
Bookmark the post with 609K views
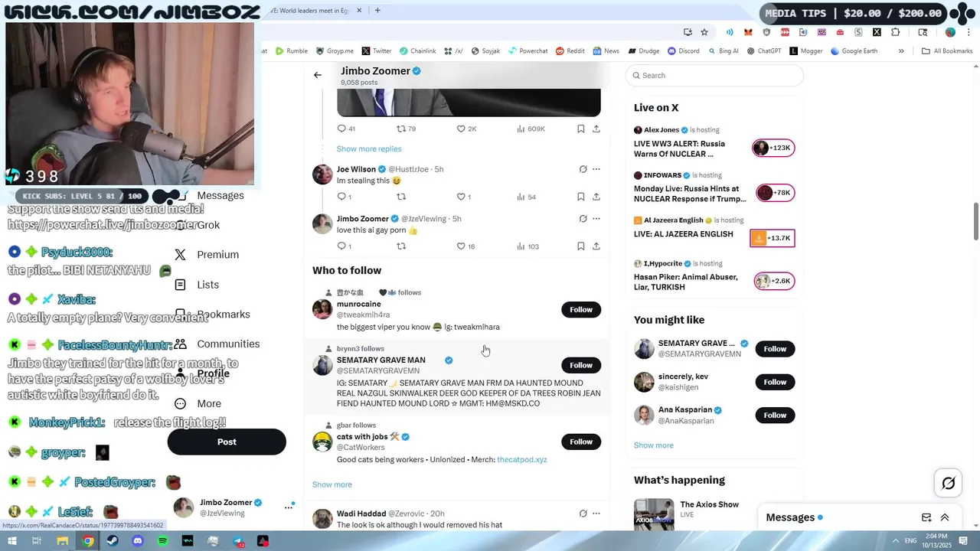tap(581, 129)
